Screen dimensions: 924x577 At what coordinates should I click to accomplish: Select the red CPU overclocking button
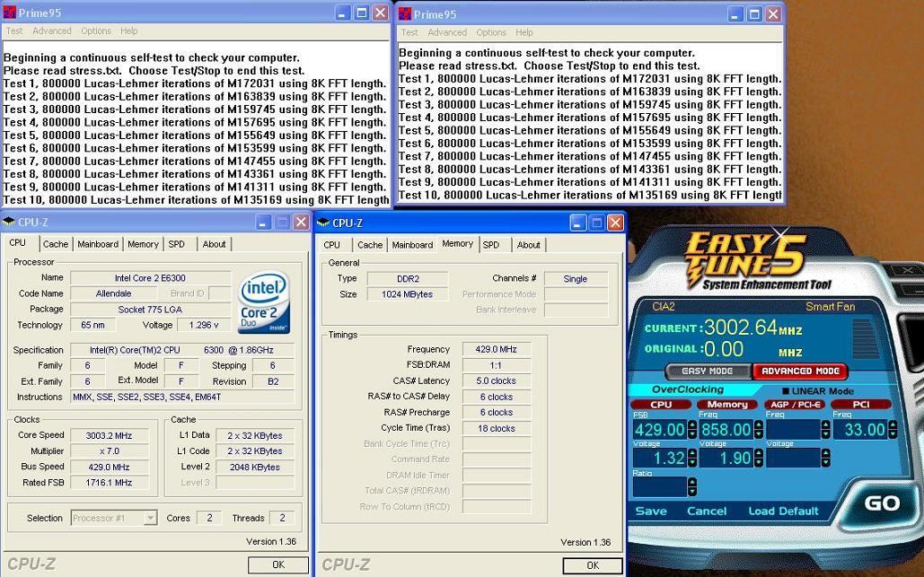tap(661, 405)
